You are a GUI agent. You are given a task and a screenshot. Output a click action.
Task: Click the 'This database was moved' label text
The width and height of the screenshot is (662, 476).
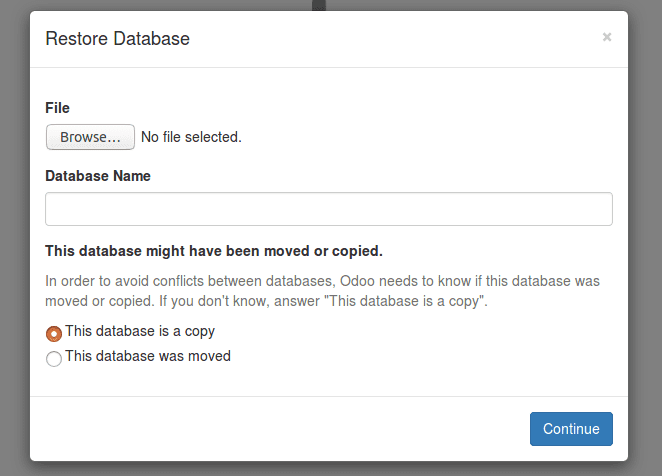[x=148, y=356]
